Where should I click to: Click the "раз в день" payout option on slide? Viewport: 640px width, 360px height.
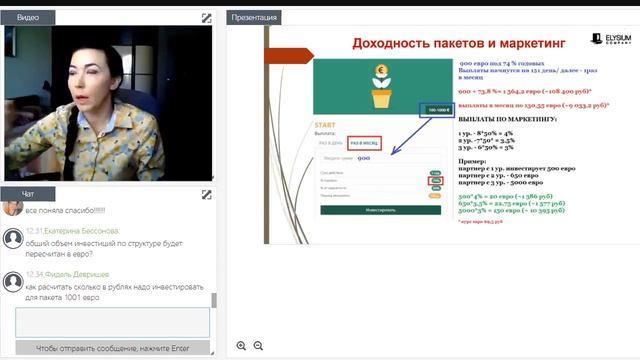(x=331, y=143)
